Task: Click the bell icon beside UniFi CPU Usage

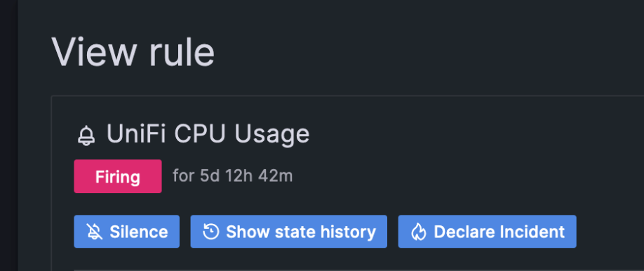Action: [x=86, y=135]
